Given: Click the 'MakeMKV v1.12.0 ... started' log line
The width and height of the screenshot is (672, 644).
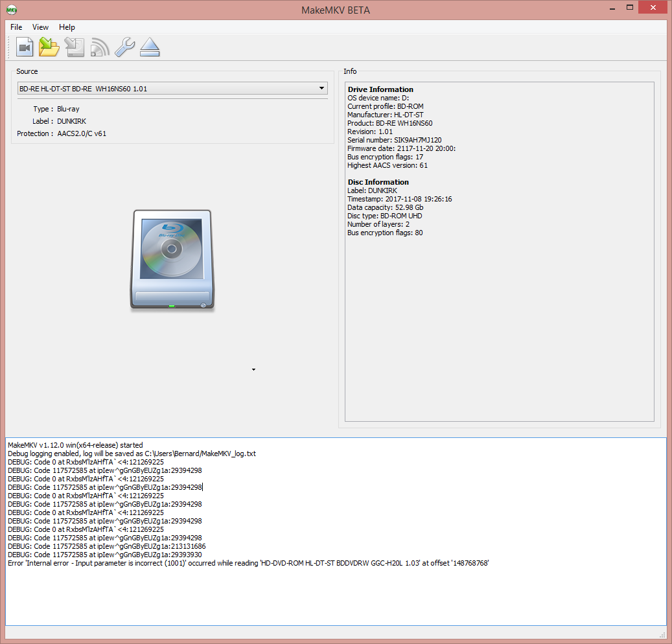Looking at the screenshot, I should tap(75, 445).
